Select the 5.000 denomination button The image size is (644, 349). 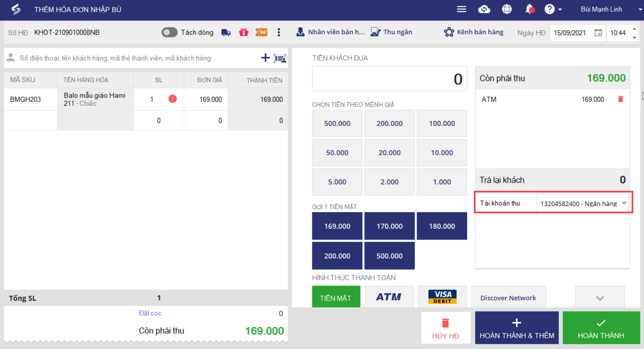pos(337,182)
